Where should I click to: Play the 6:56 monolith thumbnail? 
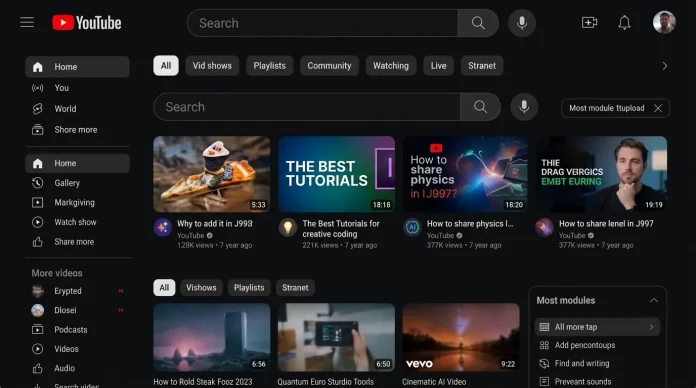212,337
